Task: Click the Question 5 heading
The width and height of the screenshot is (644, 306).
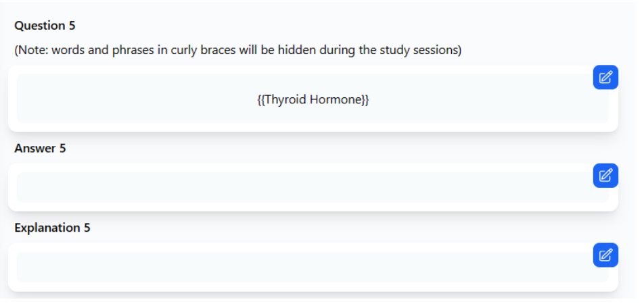Action: (45, 26)
